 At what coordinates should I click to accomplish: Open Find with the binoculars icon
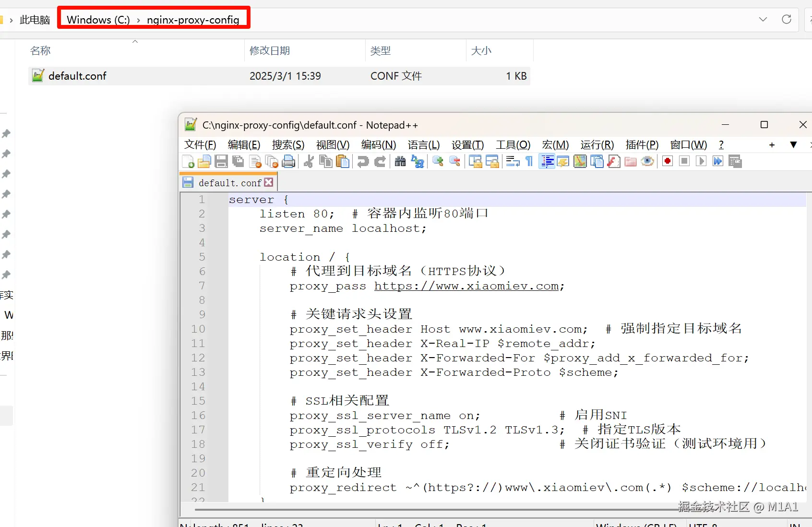click(x=400, y=162)
